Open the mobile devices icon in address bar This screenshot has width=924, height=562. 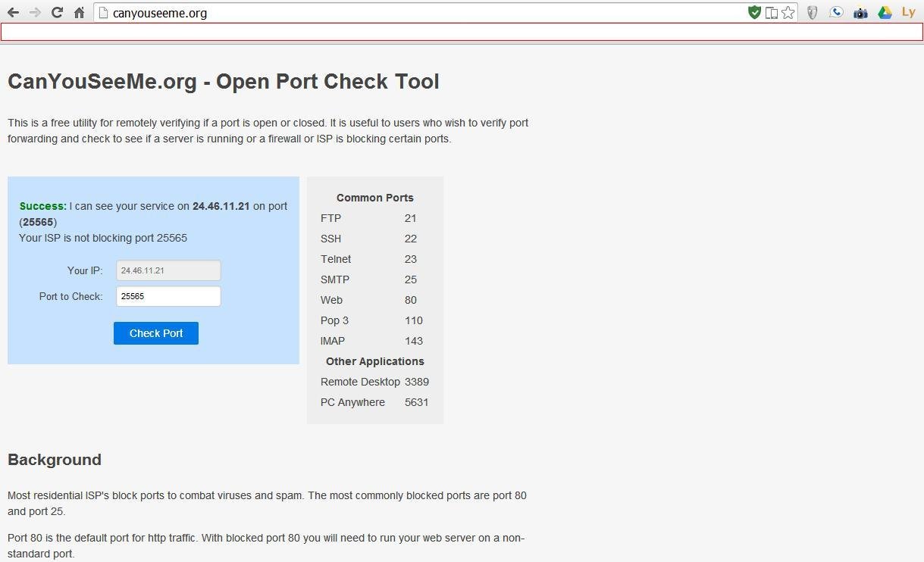coord(772,13)
